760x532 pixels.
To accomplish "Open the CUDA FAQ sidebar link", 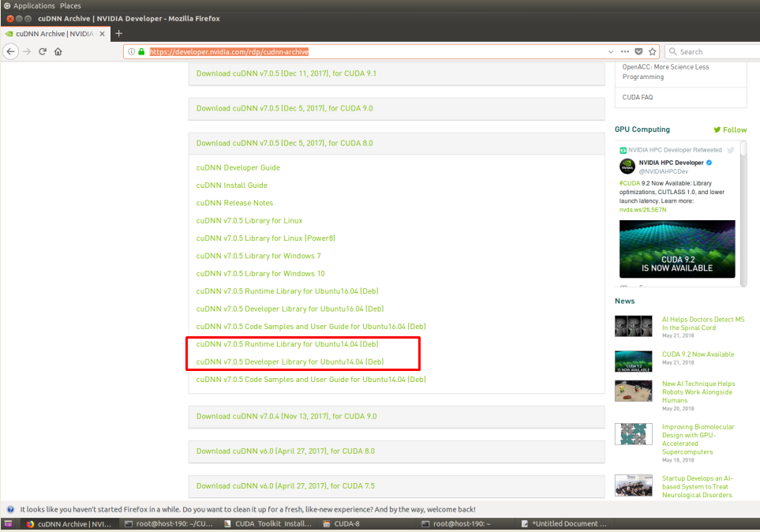I will 638,97.
